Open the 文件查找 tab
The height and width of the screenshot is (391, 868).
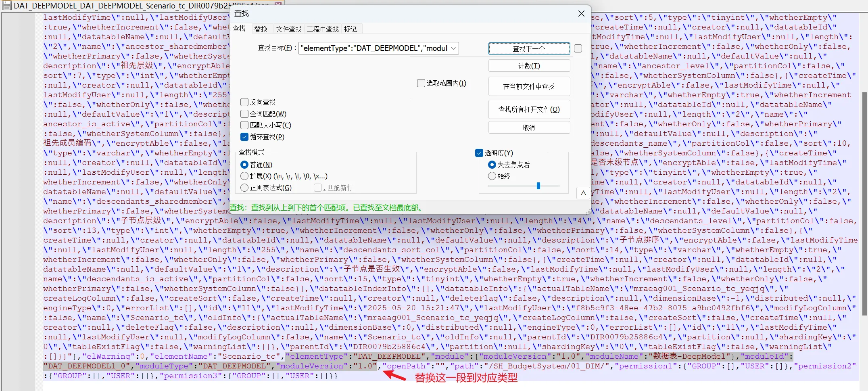pyautogui.click(x=288, y=29)
